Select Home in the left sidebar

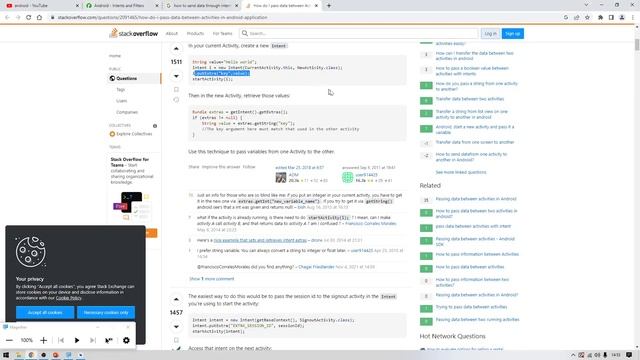pos(115,56)
